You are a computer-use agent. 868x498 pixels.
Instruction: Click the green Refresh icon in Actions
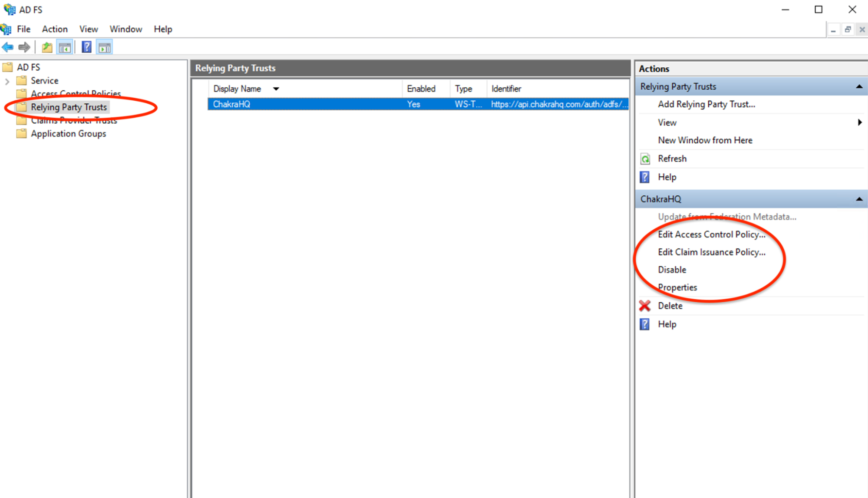pos(645,159)
